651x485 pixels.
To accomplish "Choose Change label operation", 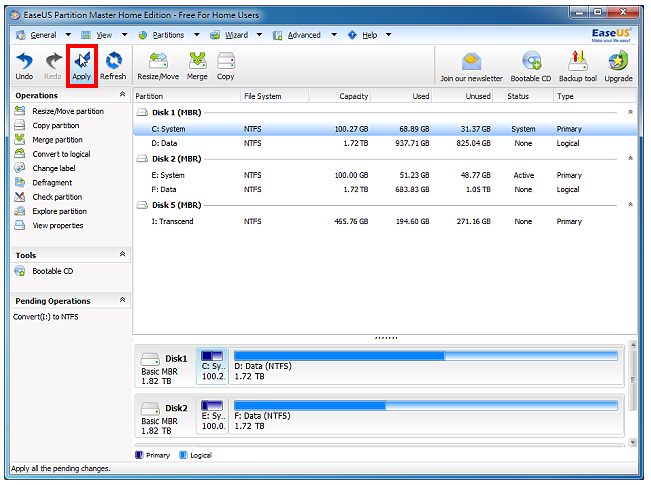I will pyautogui.click(x=45, y=168).
